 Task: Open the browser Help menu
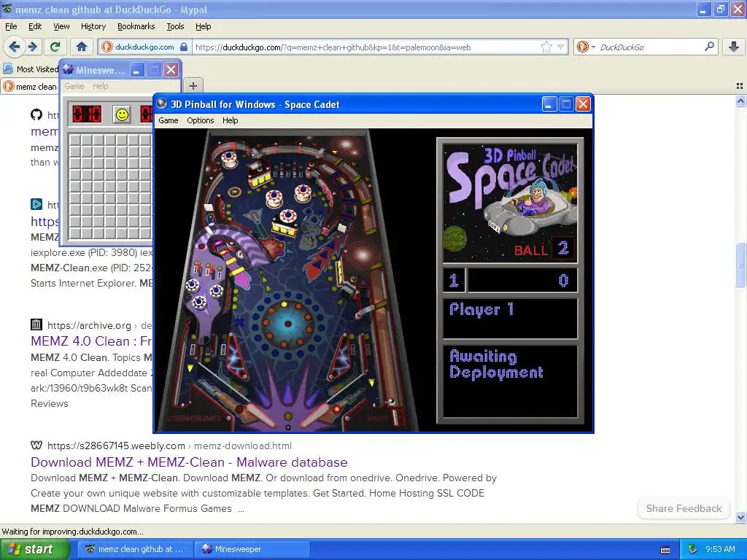click(203, 26)
